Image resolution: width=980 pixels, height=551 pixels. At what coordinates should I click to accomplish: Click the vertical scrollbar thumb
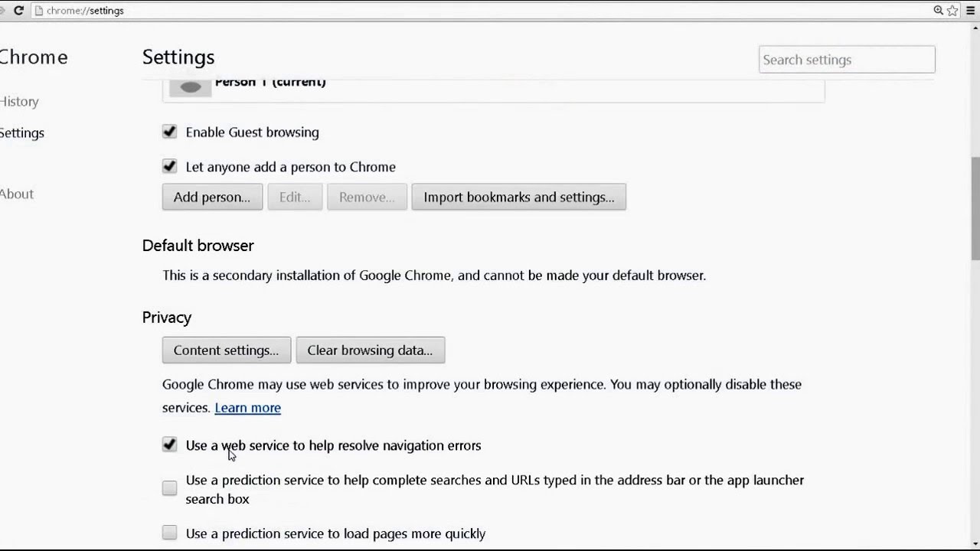click(975, 208)
